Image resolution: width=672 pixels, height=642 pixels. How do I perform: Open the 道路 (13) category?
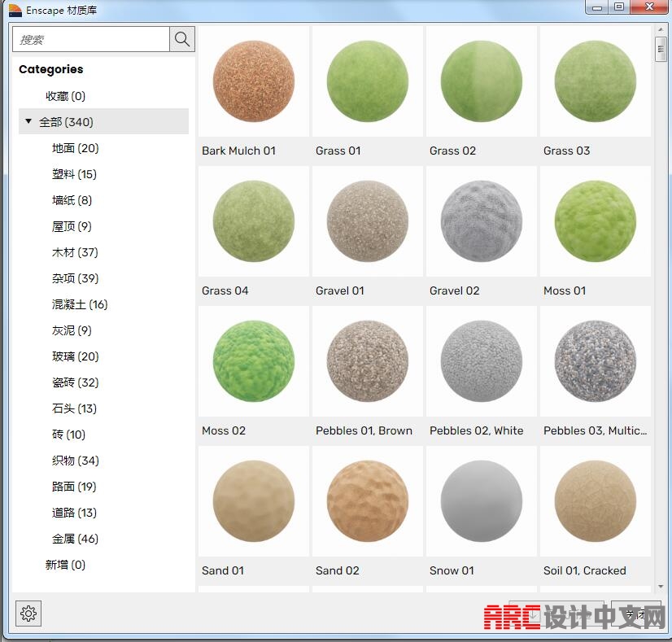[74, 513]
